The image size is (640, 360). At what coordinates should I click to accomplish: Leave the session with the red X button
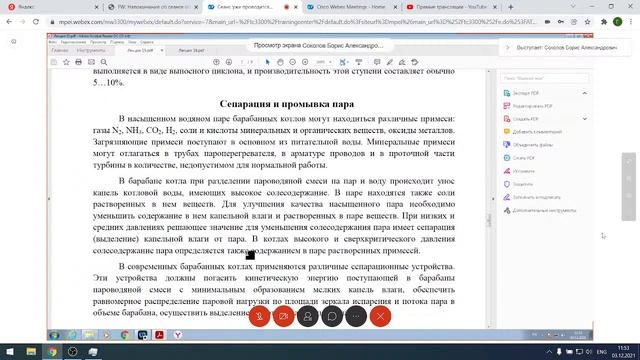(380, 316)
